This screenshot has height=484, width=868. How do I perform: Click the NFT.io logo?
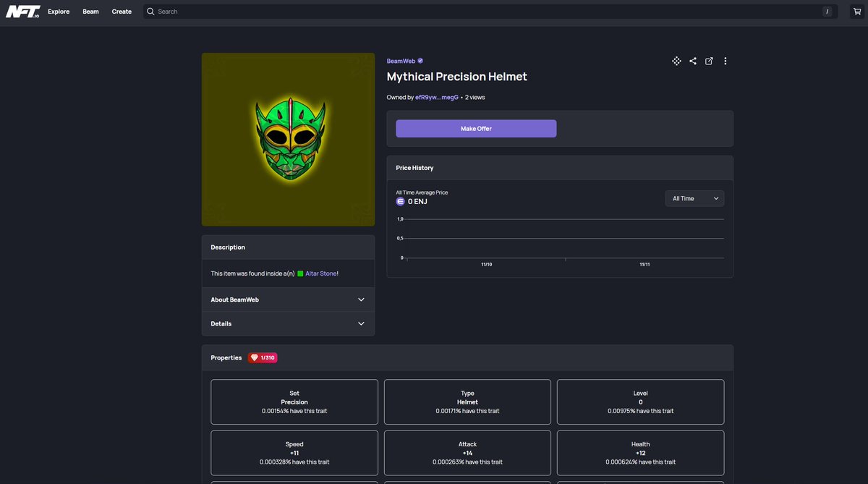[23, 11]
